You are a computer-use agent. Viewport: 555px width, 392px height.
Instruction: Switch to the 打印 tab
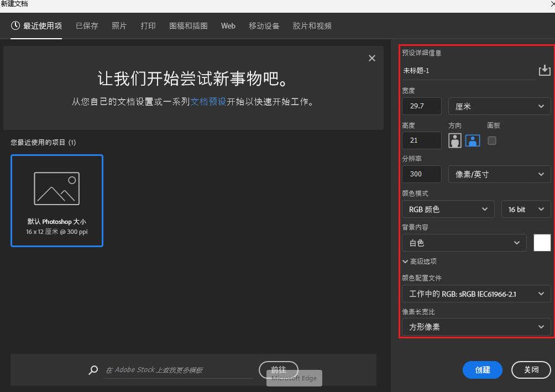click(x=148, y=26)
